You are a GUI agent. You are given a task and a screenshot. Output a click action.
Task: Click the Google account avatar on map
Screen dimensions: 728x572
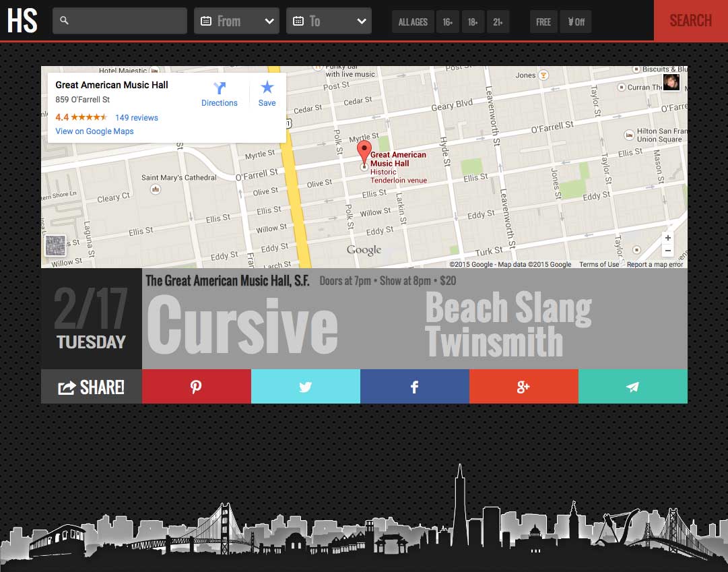pyautogui.click(x=671, y=82)
